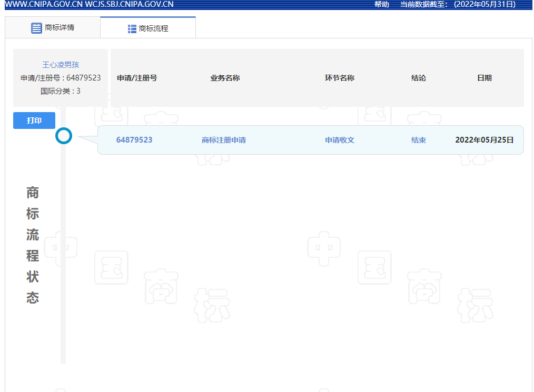
Task: Click the blue circle timeline marker
Action: tap(64, 136)
